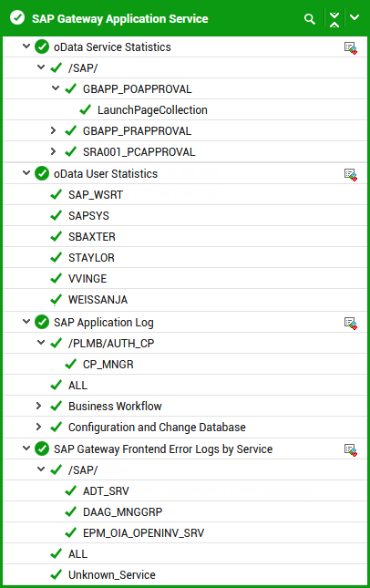Select the SBAXTER user entry
This screenshot has width=370, height=588.
click(92, 237)
